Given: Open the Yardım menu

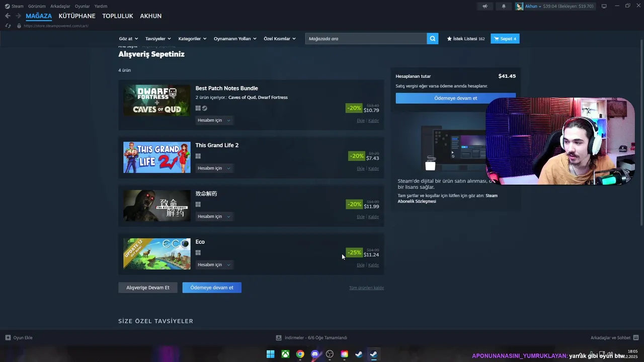Looking at the screenshot, I should (x=101, y=6).
